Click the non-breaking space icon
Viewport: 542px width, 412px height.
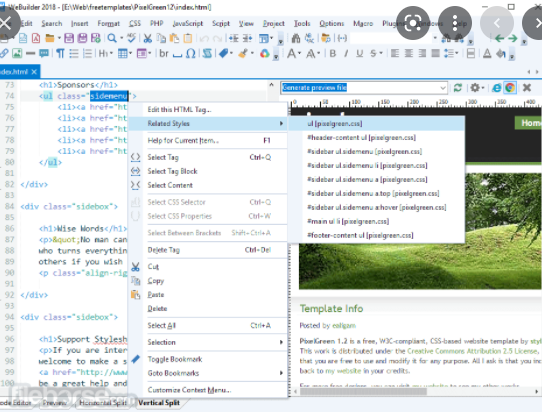coord(177,55)
